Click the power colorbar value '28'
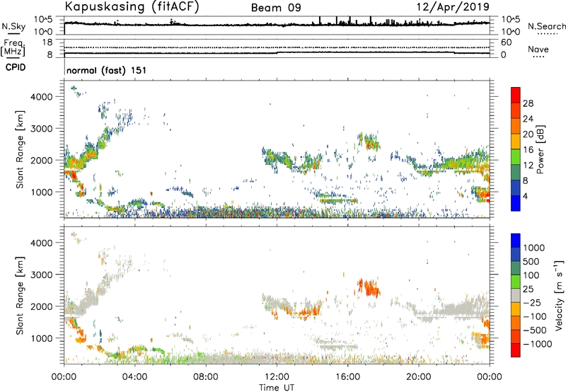 pos(528,103)
